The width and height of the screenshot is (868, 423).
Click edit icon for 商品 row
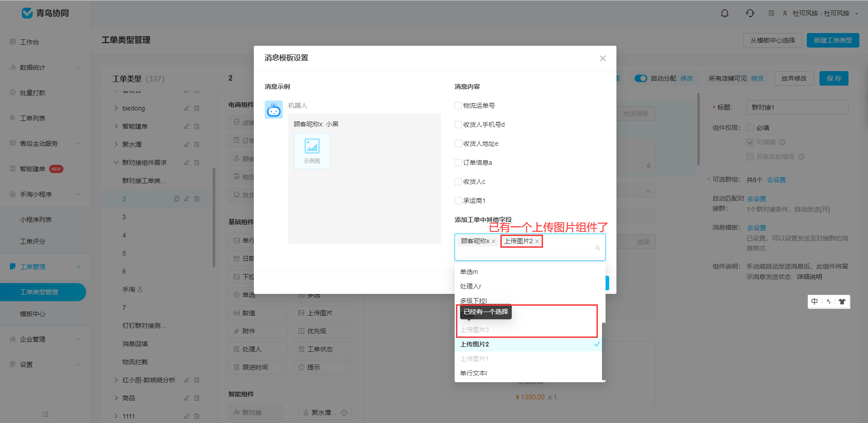click(x=187, y=398)
